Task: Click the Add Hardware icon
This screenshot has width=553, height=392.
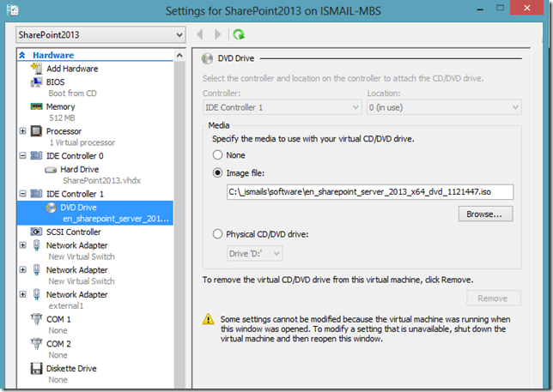Action: point(36,68)
